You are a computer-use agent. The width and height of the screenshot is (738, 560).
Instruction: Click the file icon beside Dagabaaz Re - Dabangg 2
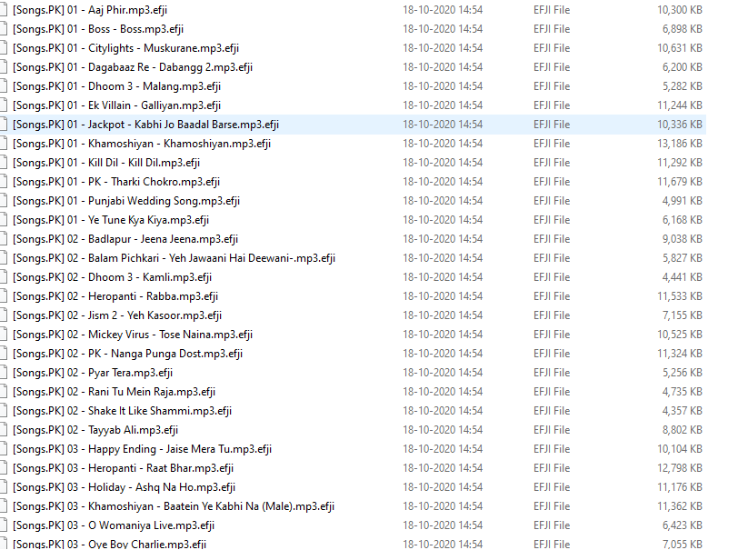(x=4, y=67)
